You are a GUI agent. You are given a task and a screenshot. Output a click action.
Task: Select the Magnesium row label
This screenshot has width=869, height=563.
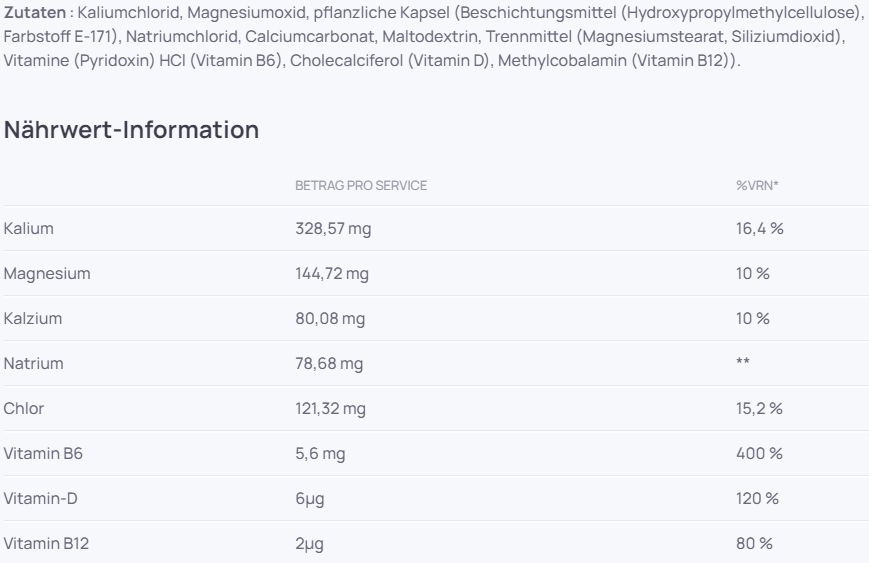47,274
